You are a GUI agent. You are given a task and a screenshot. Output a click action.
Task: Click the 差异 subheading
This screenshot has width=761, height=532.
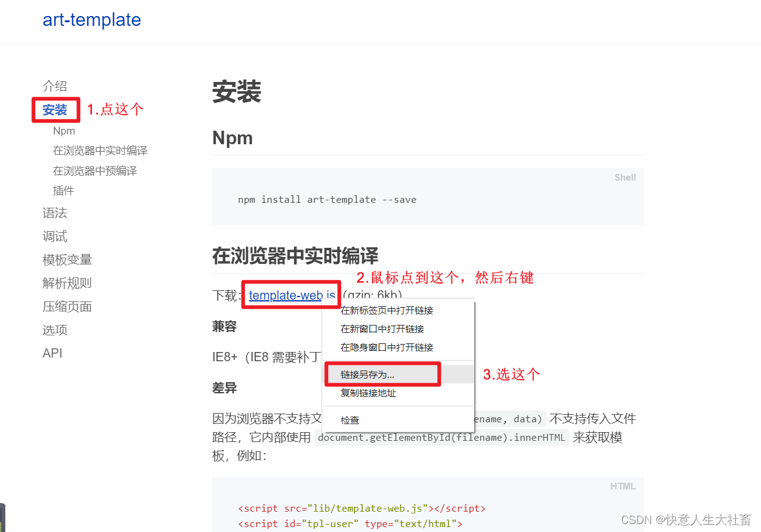point(224,388)
